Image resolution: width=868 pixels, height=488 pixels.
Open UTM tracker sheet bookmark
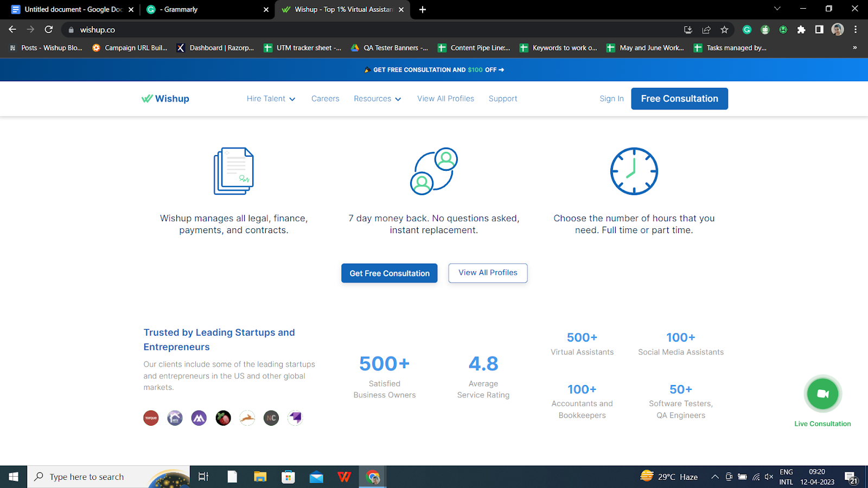pyautogui.click(x=303, y=48)
